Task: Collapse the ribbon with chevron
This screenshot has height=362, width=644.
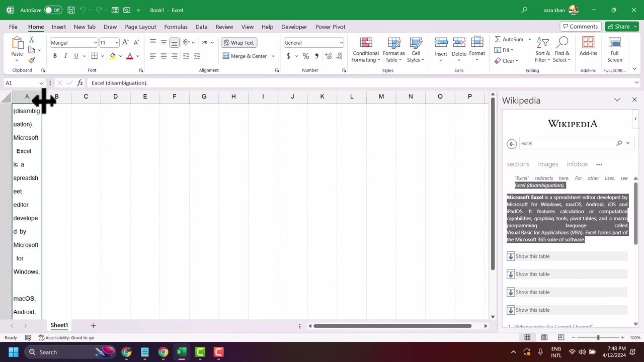Action: point(634,69)
